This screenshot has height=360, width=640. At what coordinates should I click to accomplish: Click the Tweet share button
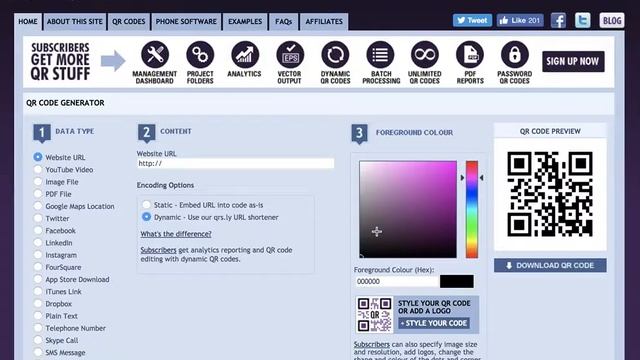pos(472,20)
